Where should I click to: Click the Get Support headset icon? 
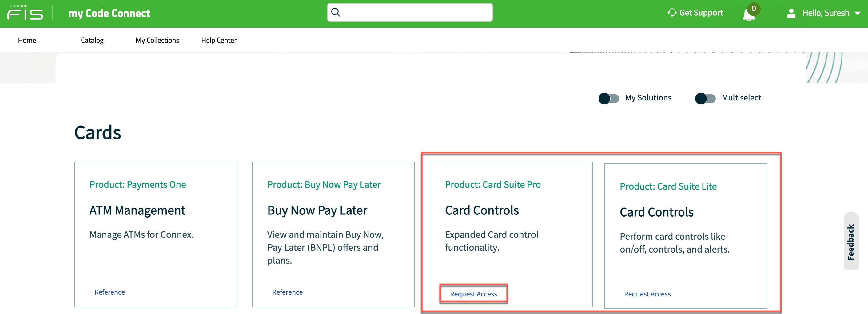[671, 13]
